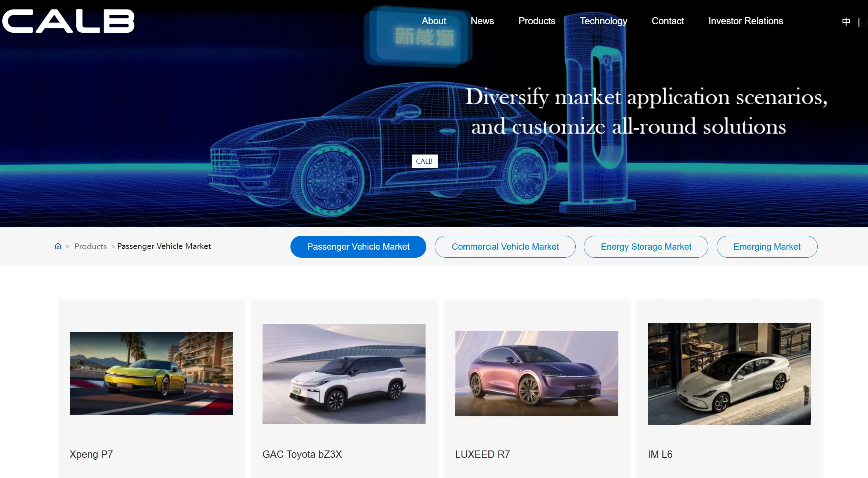Open the GAC Toyota bZ3X image
This screenshot has height=478, width=868.
(x=344, y=373)
